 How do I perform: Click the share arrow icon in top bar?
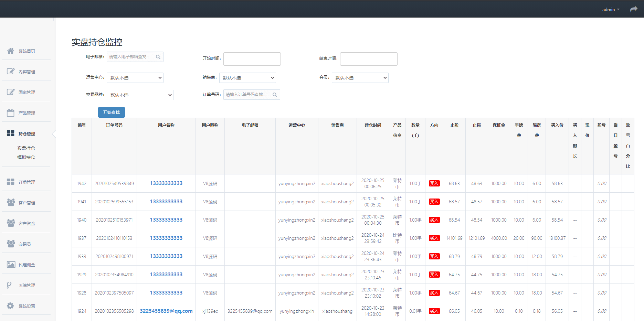(x=634, y=9)
